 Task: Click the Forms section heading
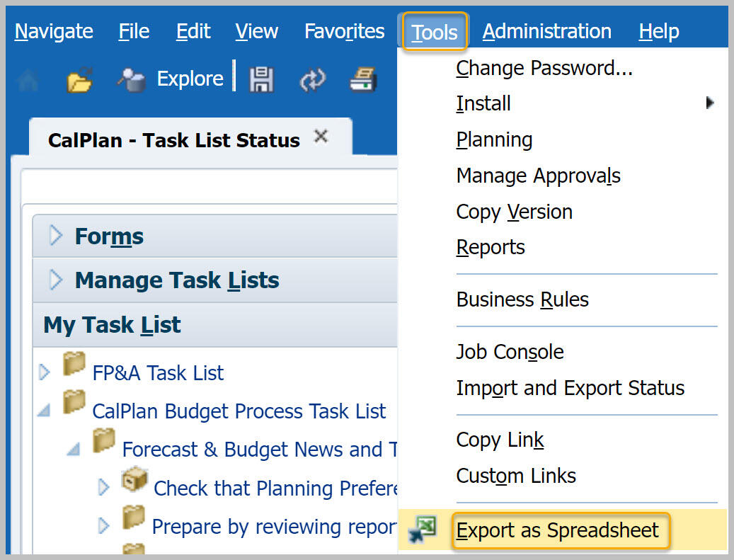(x=109, y=236)
